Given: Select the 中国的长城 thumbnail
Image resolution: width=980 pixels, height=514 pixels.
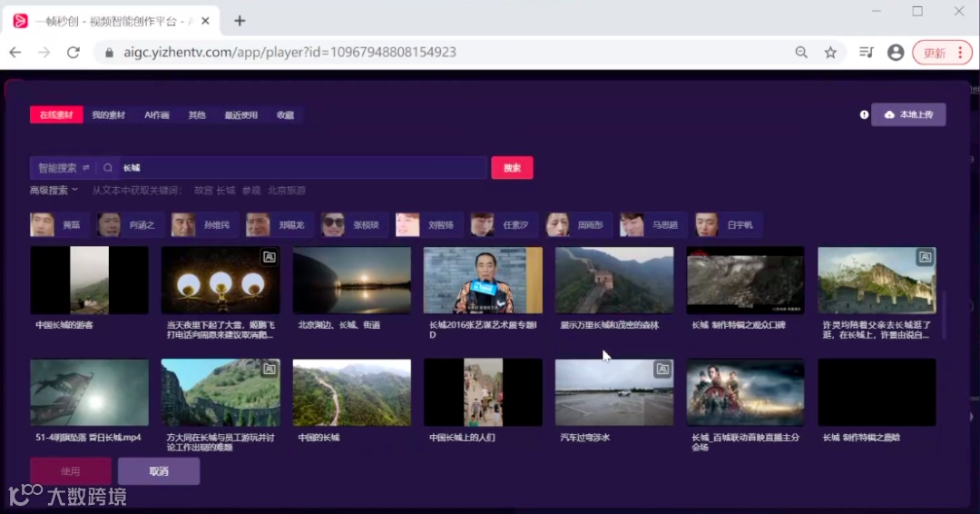Looking at the screenshot, I should pos(352,392).
